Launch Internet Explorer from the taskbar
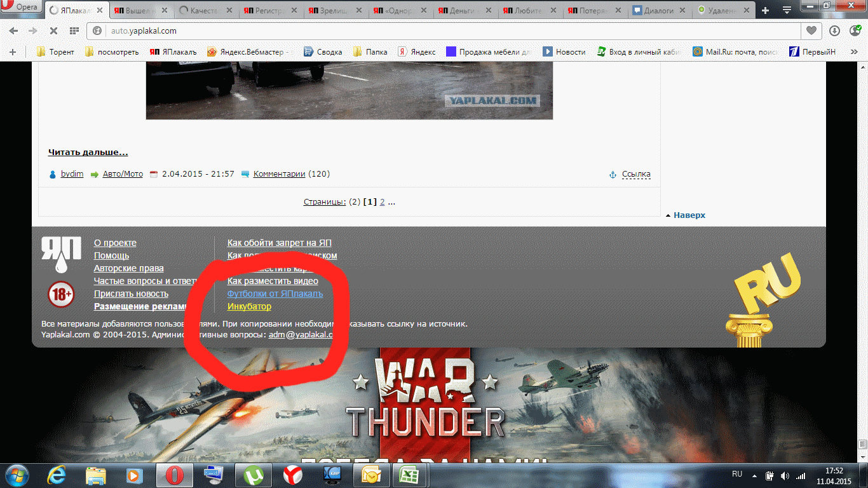The width and height of the screenshot is (868, 488). point(56,475)
